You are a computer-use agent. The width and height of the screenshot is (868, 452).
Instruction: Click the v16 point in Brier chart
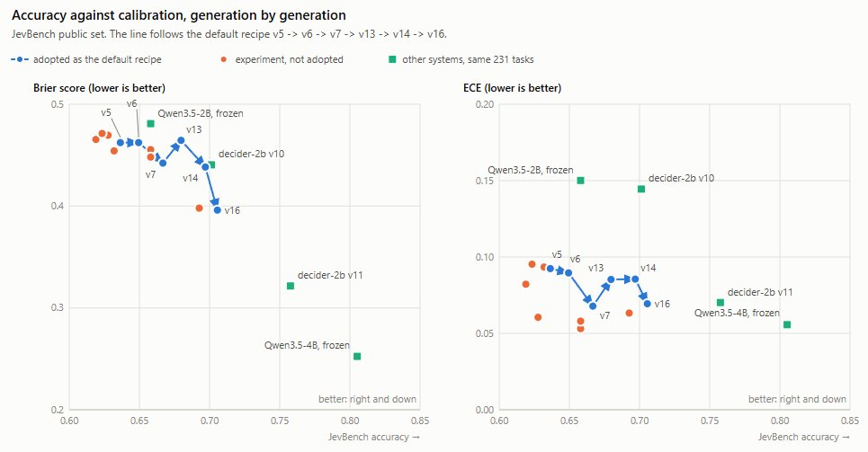coord(218,210)
